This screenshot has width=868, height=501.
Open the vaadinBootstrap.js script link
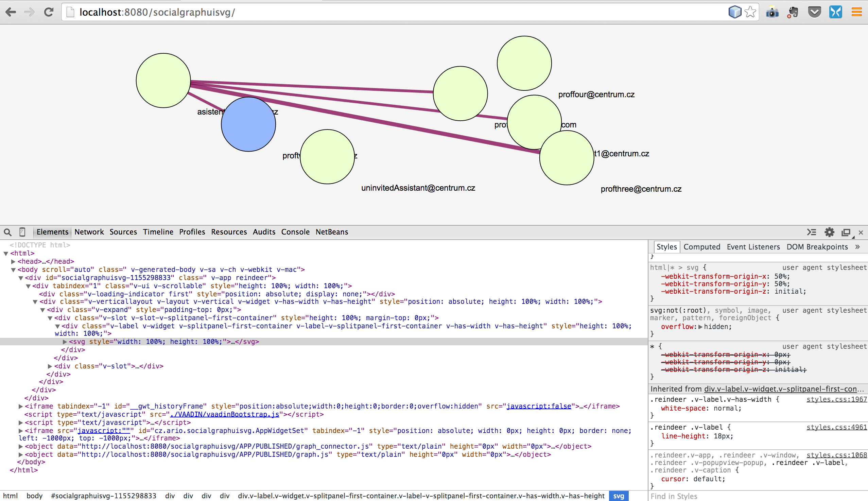tap(224, 414)
